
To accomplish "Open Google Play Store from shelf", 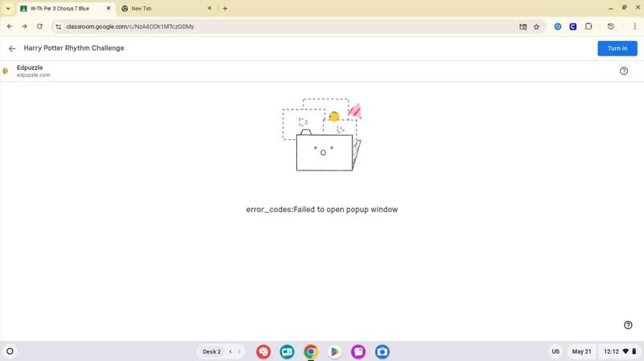I will click(335, 351).
